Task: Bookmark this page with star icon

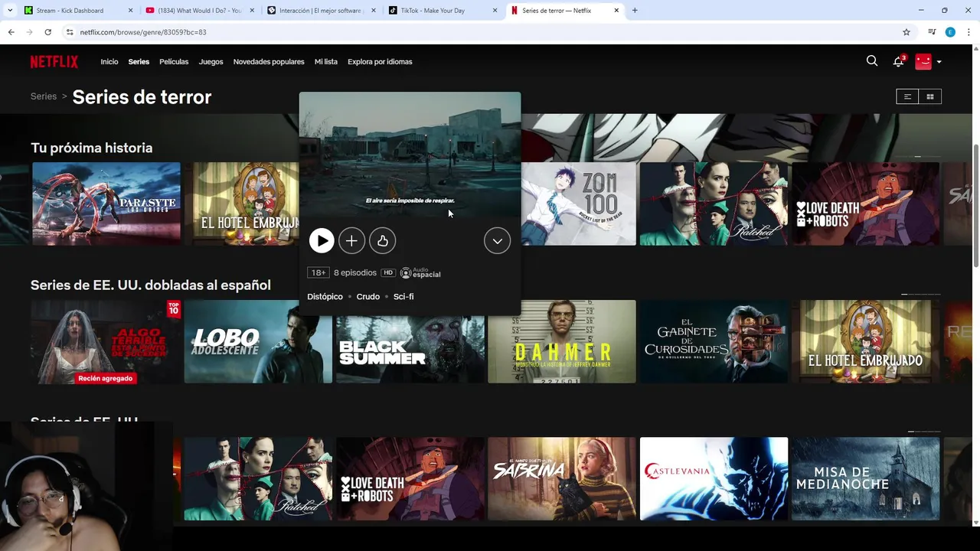Action: click(x=906, y=32)
